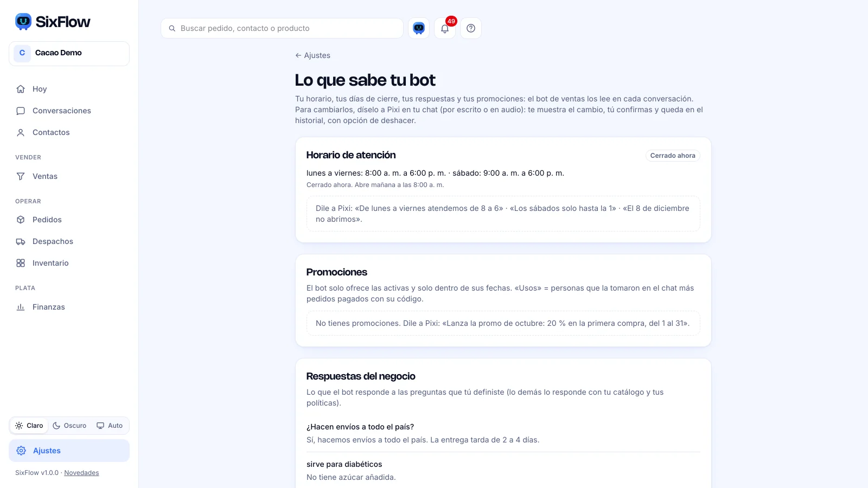Open Contactos in sidebar

pos(69,132)
